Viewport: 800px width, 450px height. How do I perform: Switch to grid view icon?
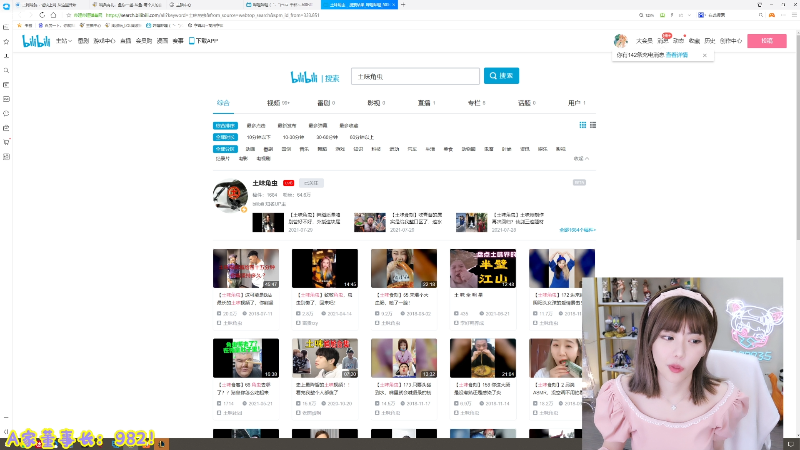(583, 125)
